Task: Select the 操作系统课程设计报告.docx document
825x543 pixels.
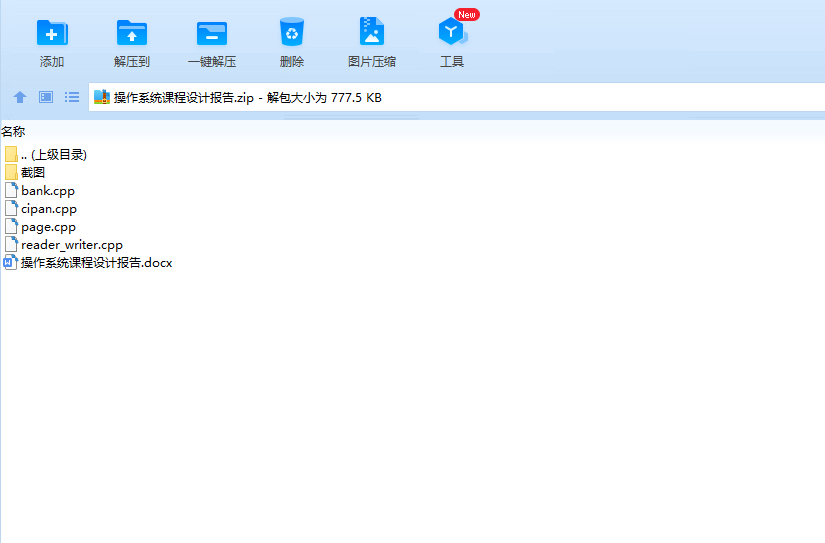Action: (x=88, y=263)
